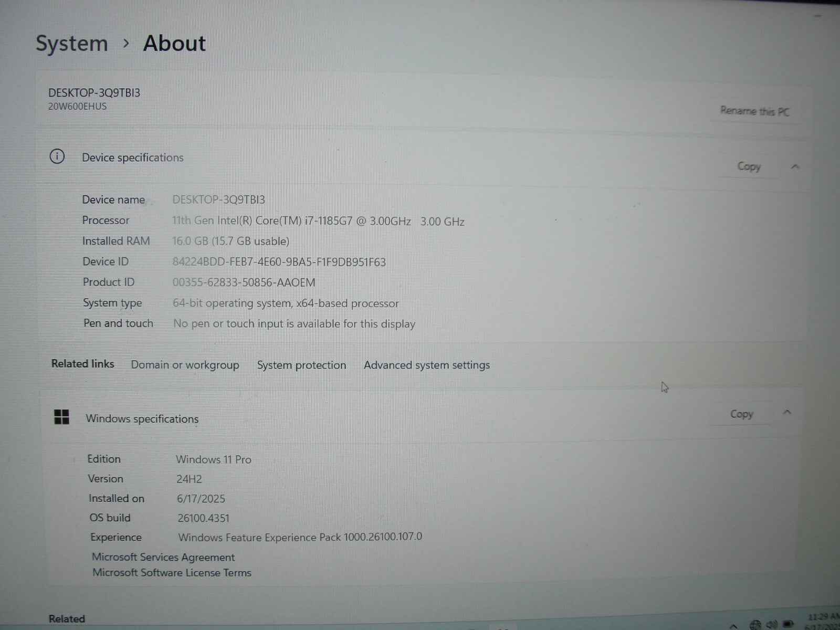Open Domain or workgroup settings
The height and width of the screenshot is (630, 840).
tap(185, 365)
